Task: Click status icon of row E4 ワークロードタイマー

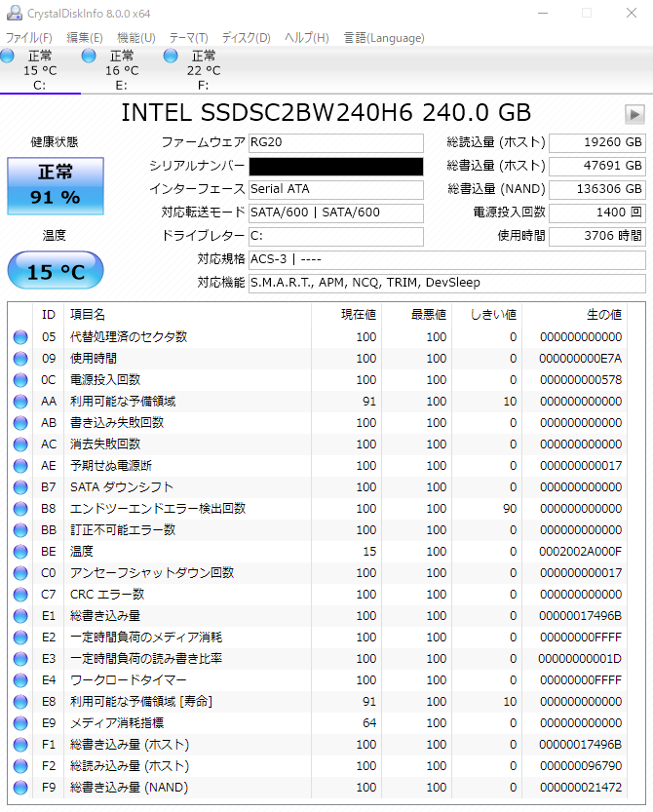Action: [x=20, y=680]
